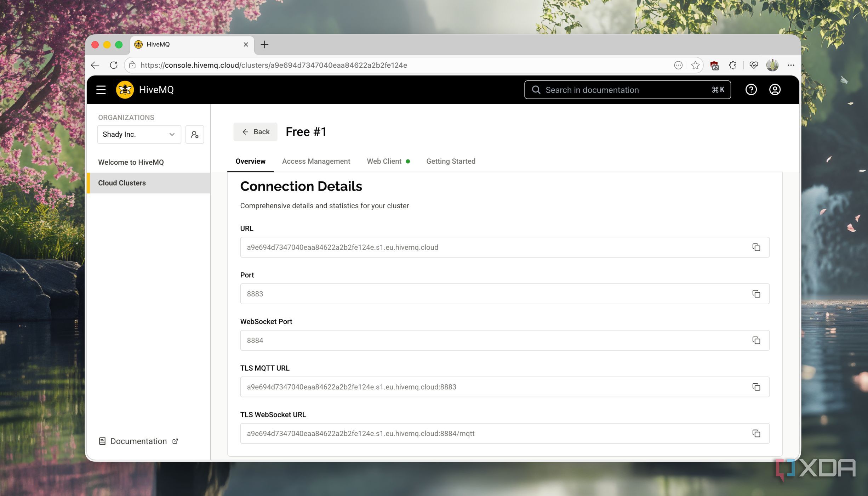868x496 pixels.
Task: Open the browser three-dot settings menu
Action: 791,65
